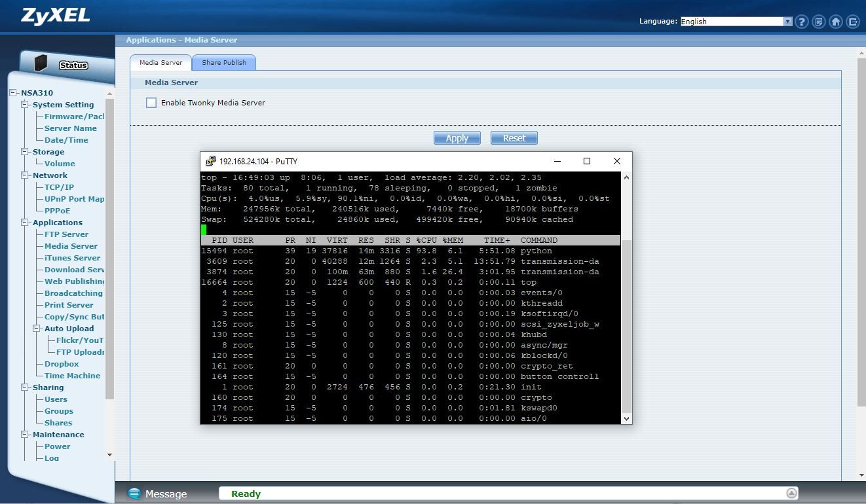
Task: Click the Message bubble icon in status bar
Action: pyautogui.click(x=134, y=494)
